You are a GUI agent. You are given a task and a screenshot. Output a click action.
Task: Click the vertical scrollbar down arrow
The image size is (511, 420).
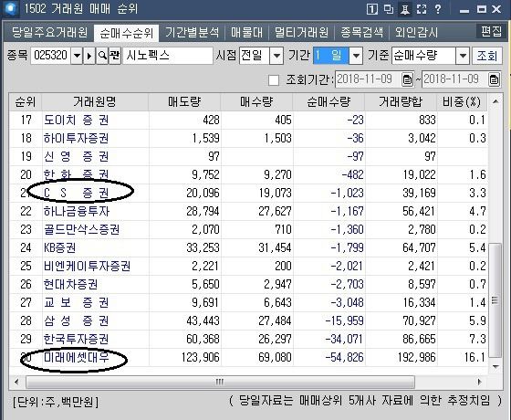[495, 367]
